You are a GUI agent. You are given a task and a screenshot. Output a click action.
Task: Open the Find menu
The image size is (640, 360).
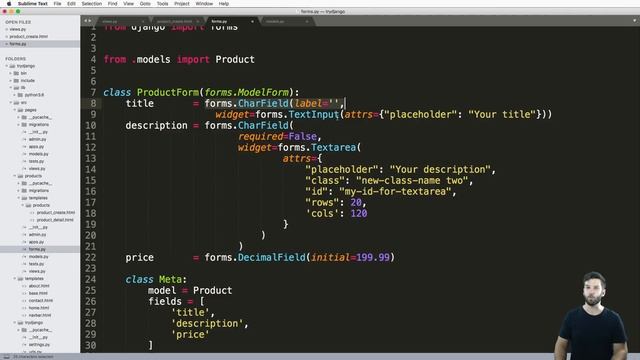(x=113, y=4)
